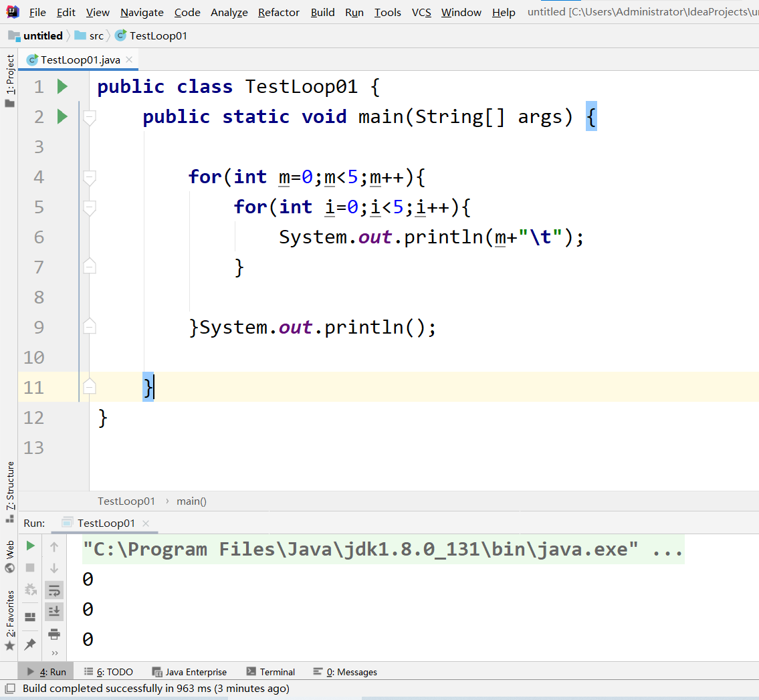Click TestLoop01 in the editor breadcrumb footer

(126, 501)
